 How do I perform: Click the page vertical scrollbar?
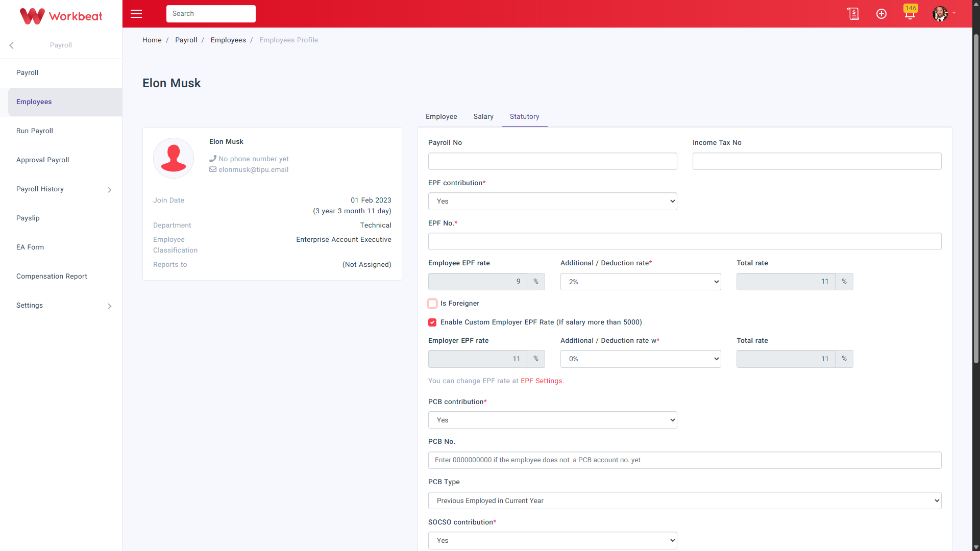976,199
